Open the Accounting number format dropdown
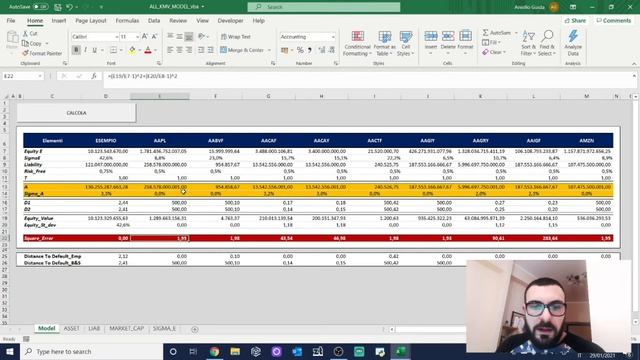 (x=333, y=37)
